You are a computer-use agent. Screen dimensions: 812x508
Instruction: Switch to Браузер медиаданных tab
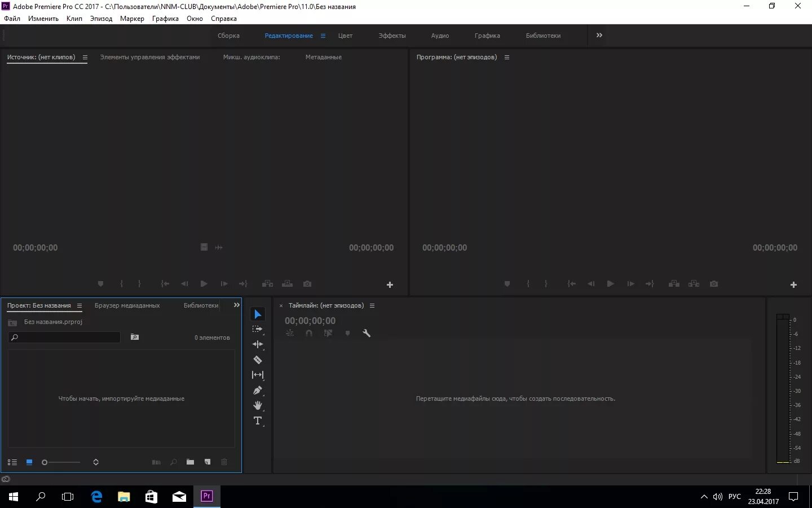pos(127,305)
